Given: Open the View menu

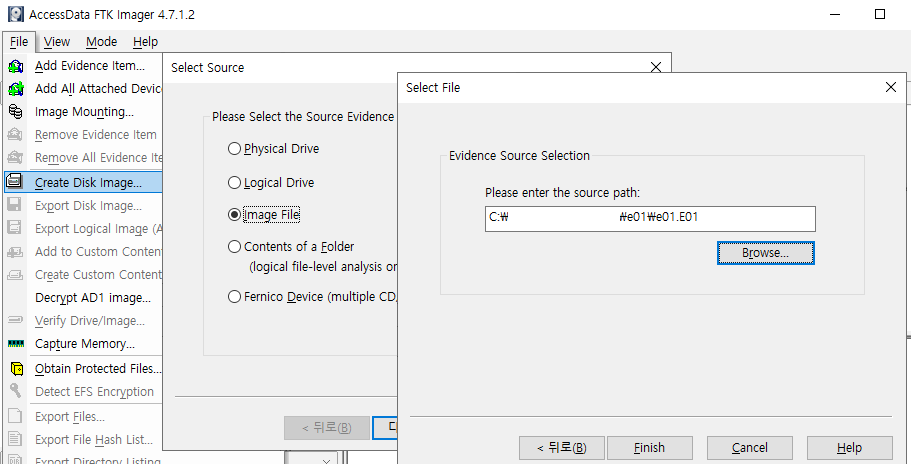Looking at the screenshot, I should 57,41.
